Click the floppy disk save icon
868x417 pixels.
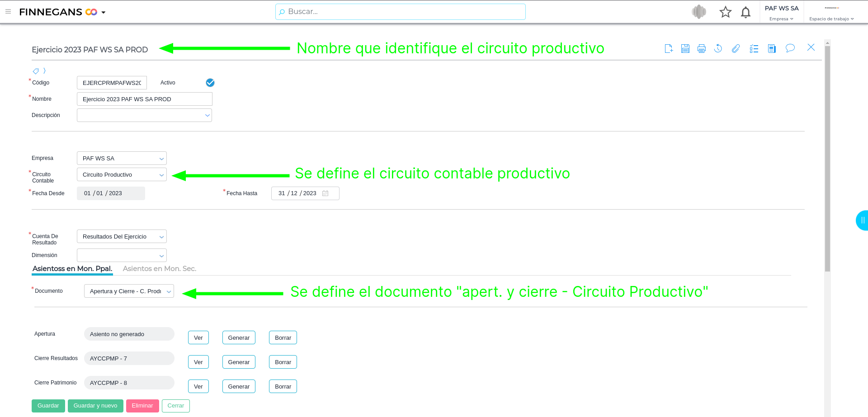685,49
